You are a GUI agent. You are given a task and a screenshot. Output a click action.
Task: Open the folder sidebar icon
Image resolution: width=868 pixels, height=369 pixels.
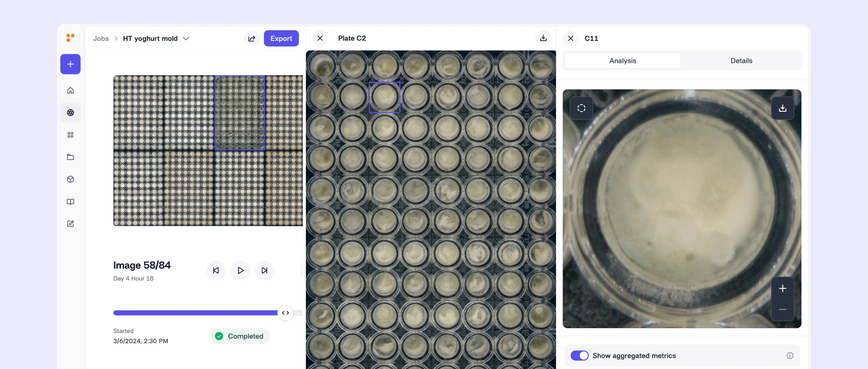coord(70,157)
